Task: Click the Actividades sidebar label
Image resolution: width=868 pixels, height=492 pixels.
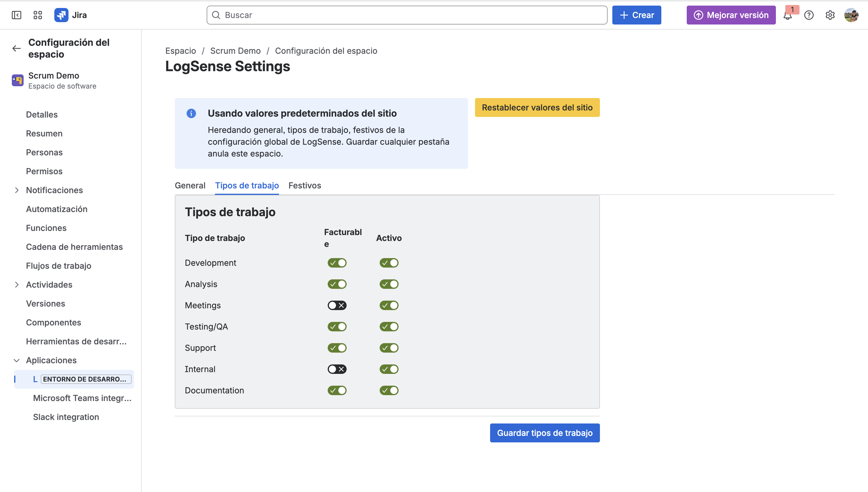Action: point(49,285)
